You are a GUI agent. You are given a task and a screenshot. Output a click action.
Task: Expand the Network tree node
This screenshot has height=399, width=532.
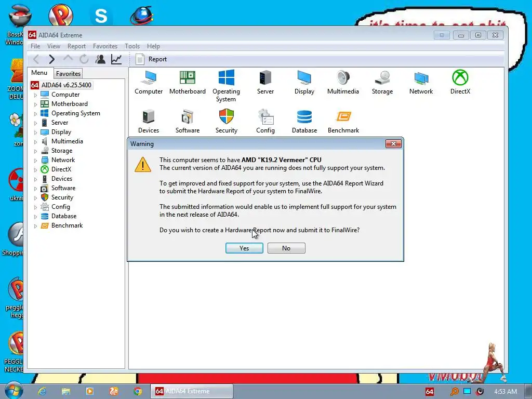(x=35, y=160)
